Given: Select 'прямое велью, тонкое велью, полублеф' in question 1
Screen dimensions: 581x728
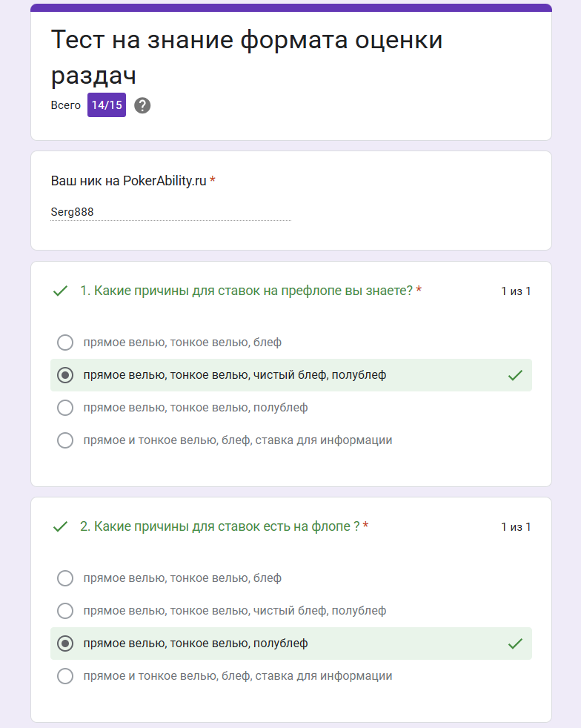Looking at the screenshot, I should [x=65, y=408].
